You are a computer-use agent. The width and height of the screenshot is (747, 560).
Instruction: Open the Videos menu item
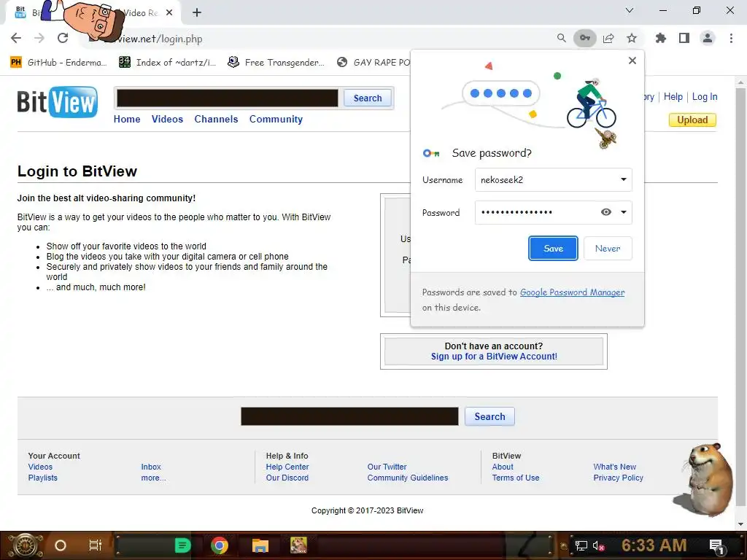tap(167, 119)
